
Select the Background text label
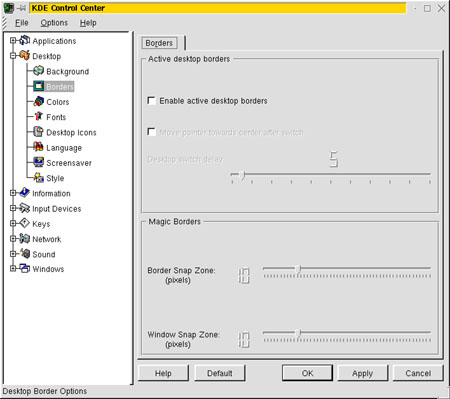(68, 71)
